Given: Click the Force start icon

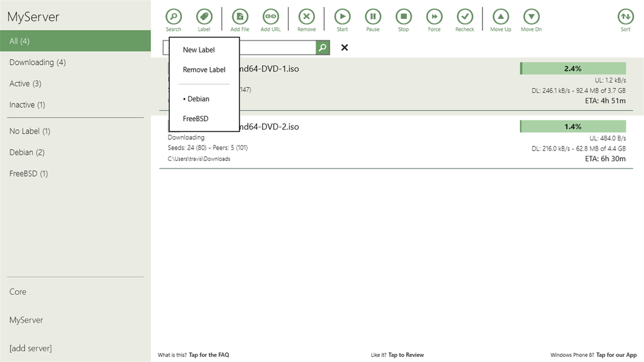Looking at the screenshot, I should [x=434, y=17].
